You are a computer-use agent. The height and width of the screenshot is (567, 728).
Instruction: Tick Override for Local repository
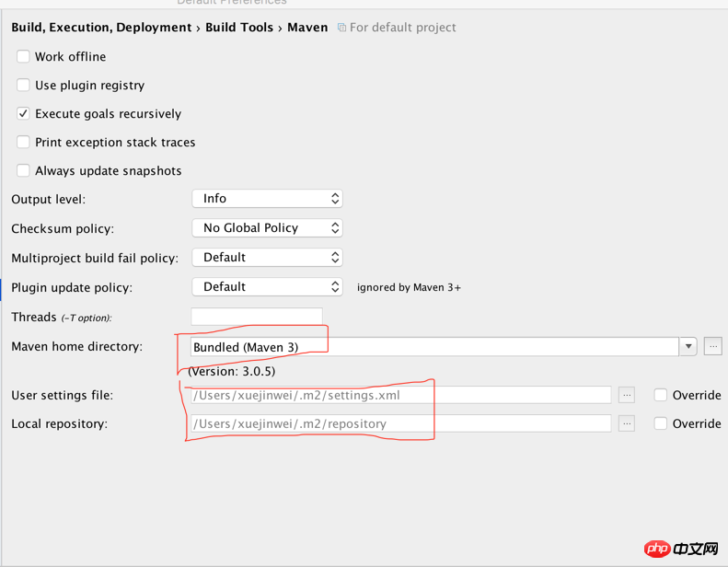pyautogui.click(x=661, y=423)
